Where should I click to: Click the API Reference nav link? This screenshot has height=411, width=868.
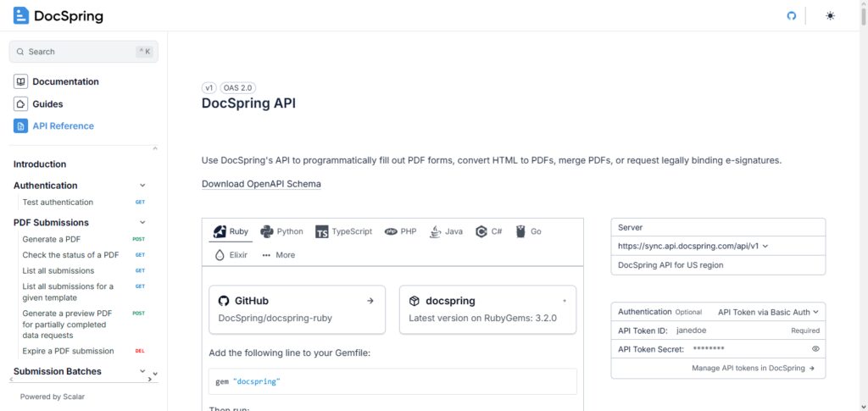point(63,126)
